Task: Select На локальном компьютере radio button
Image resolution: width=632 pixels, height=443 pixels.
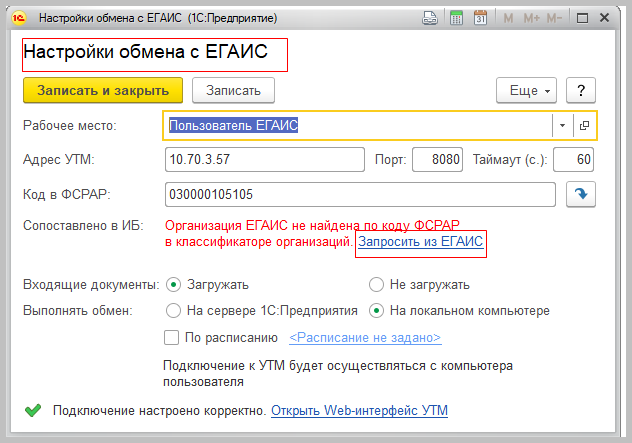Action: (376, 311)
